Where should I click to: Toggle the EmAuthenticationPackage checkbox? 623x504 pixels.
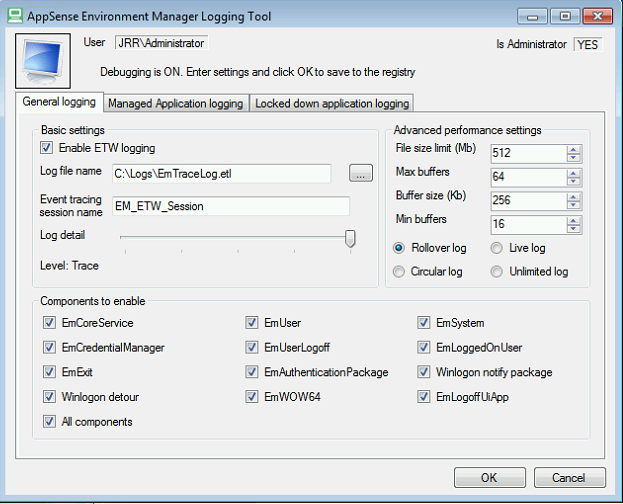point(252,372)
